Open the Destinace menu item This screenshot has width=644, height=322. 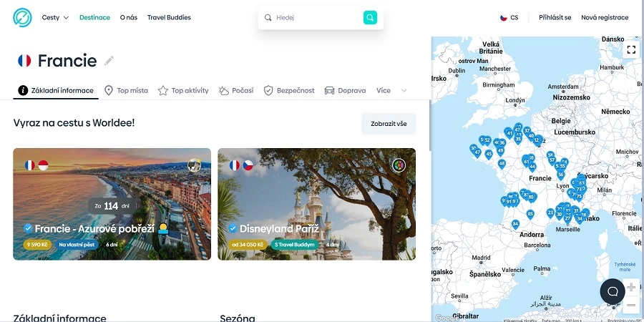tap(95, 18)
